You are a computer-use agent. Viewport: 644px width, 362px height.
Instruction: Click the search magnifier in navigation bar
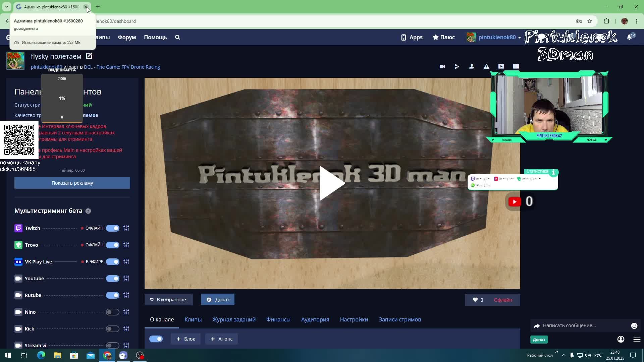pyautogui.click(x=177, y=37)
